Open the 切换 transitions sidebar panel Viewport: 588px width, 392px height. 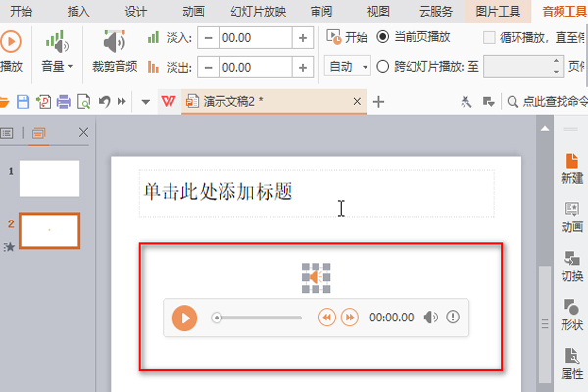[x=572, y=267]
